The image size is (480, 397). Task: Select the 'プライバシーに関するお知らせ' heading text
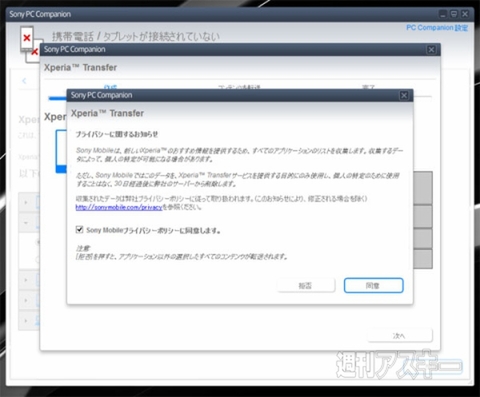click(117, 134)
